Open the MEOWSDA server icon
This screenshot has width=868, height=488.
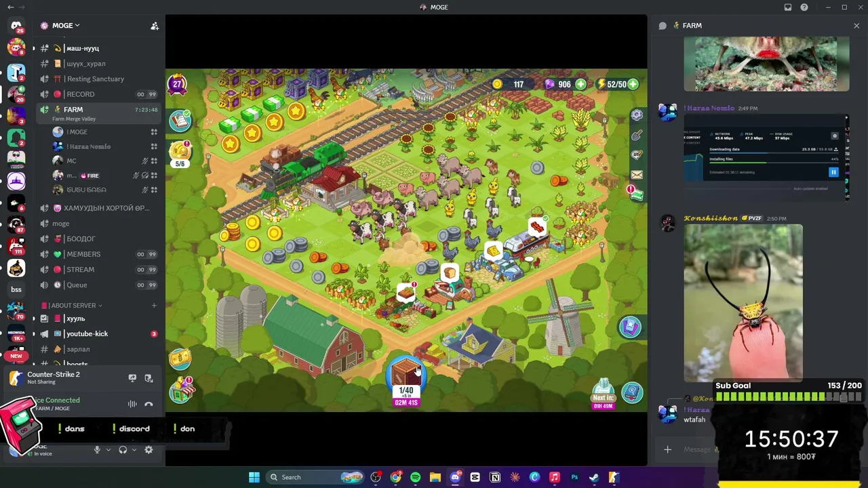point(16,333)
